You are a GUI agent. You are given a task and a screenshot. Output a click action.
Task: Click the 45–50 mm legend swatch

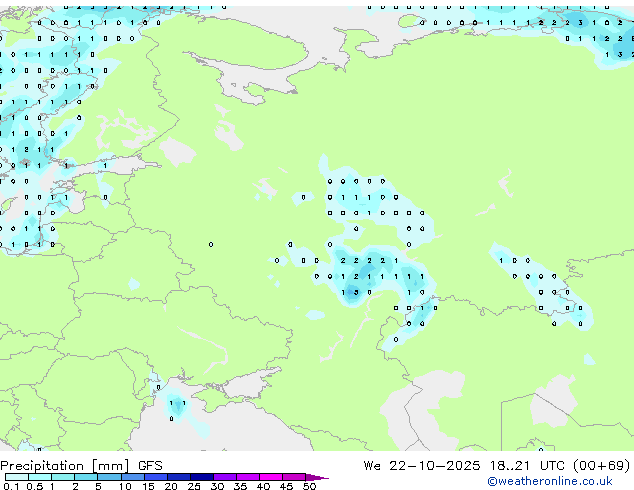coord(294,477)
